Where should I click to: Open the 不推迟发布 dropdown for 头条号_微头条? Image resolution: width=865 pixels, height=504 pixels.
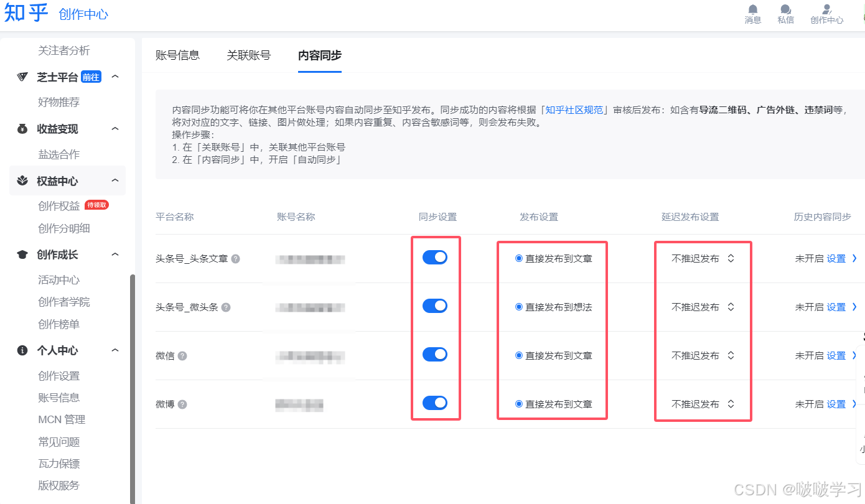pyautogui.click(x=703, y=307)
